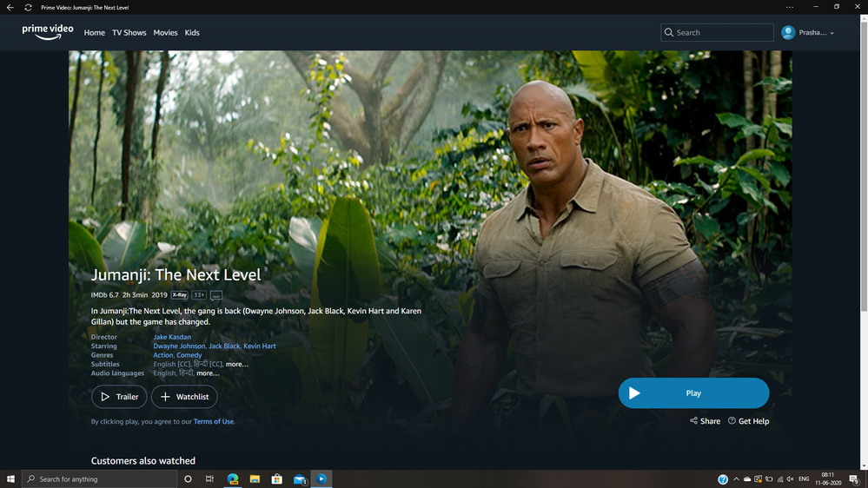Click the IMDb 6.7 rating text
This screenshot has height=488, width=868.
104,295
